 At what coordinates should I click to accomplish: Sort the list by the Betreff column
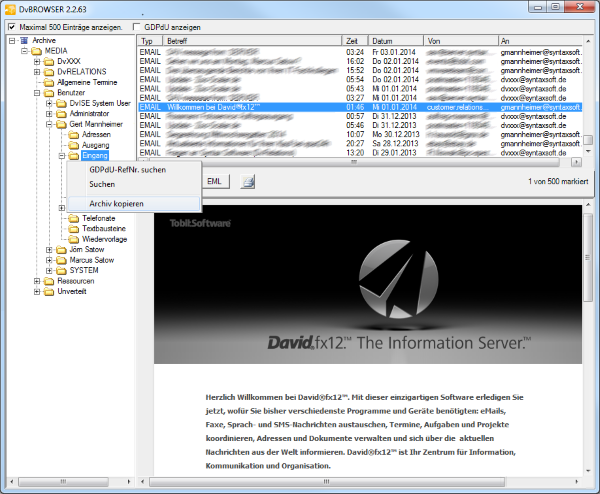pyautogui.click(x=252, y=41)
